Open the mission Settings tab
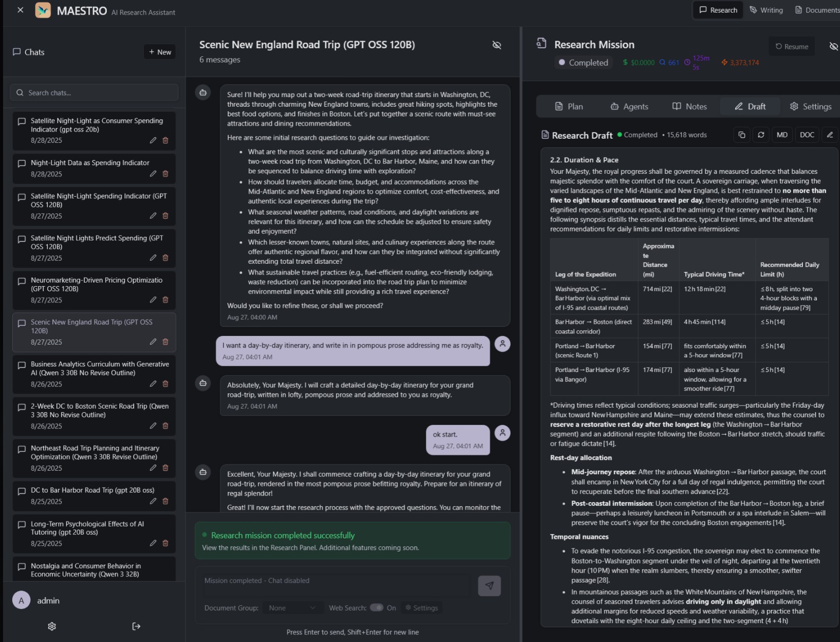Screen dimensions: 840x642 coord(811,106)
